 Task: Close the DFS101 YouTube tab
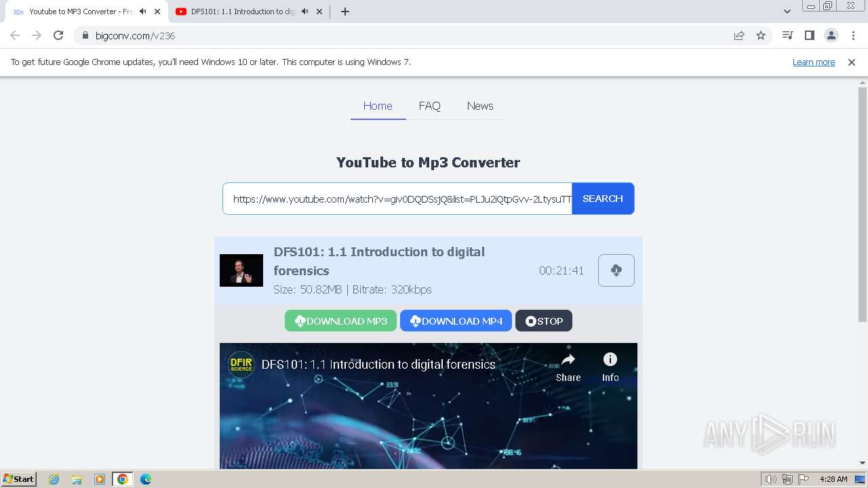pyautogui.click(x=319, y=12)
